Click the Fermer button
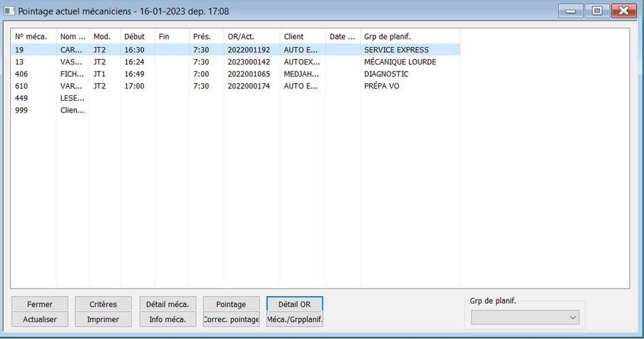 (40, 304)
